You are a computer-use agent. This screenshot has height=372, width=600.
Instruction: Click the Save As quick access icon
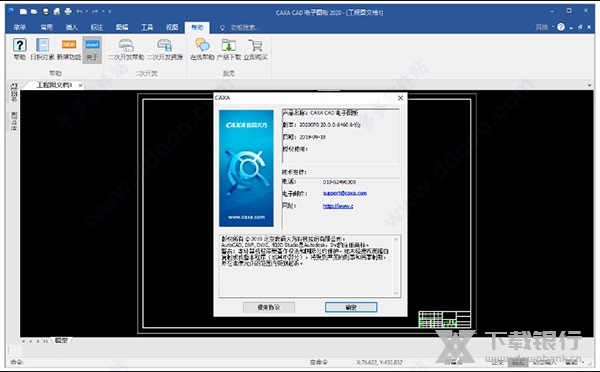(x=57, y=11)
